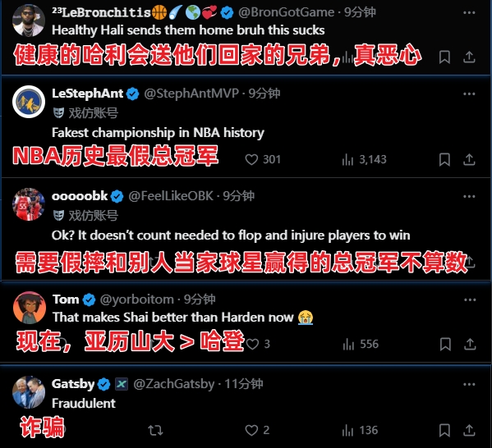492x448 pixels.
Task: Open more options on Tom's tweet
Action: tap(470, 300)
